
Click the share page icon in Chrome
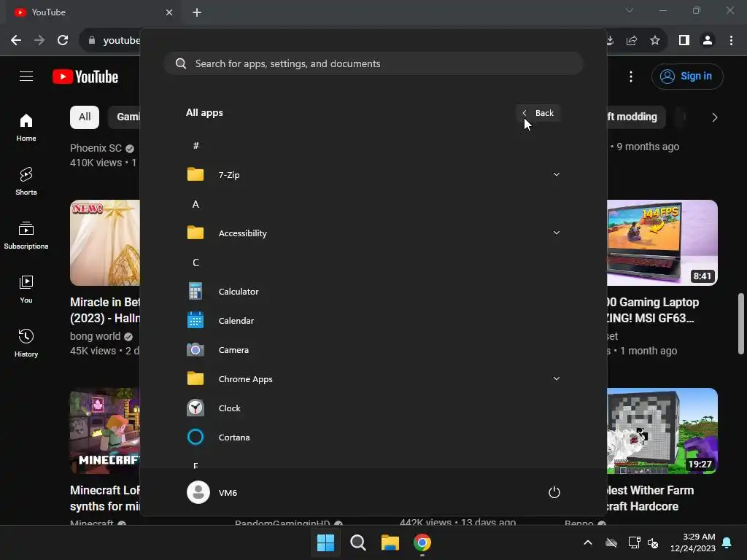click(632, 41)
